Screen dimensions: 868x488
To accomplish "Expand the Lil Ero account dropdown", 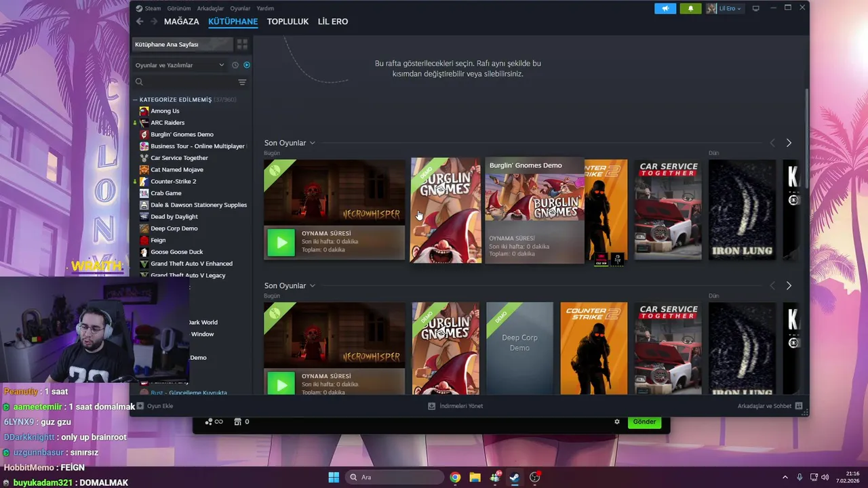I will pos(724,8).
